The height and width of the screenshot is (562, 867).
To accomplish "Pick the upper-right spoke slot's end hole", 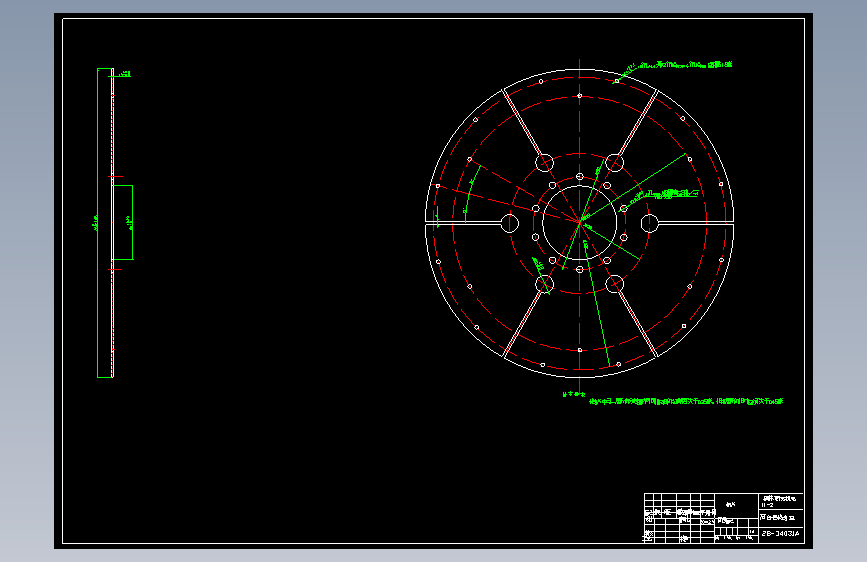I will click(615, 163).
